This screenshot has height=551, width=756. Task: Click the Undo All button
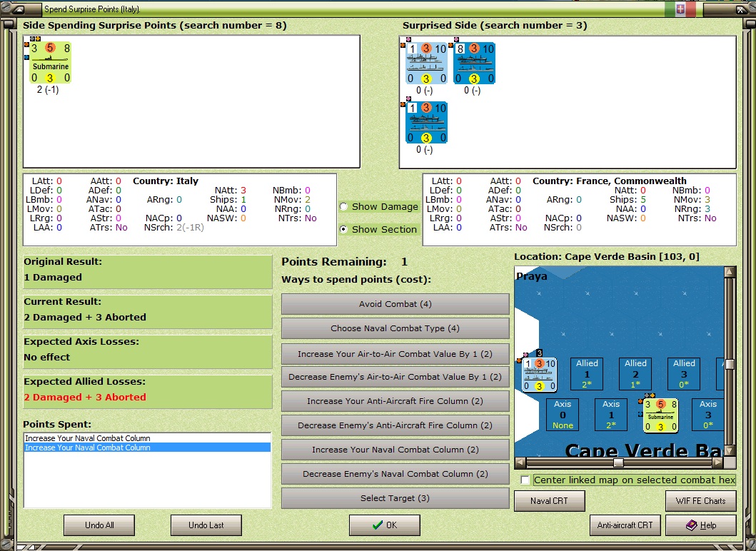pos(99,525)
